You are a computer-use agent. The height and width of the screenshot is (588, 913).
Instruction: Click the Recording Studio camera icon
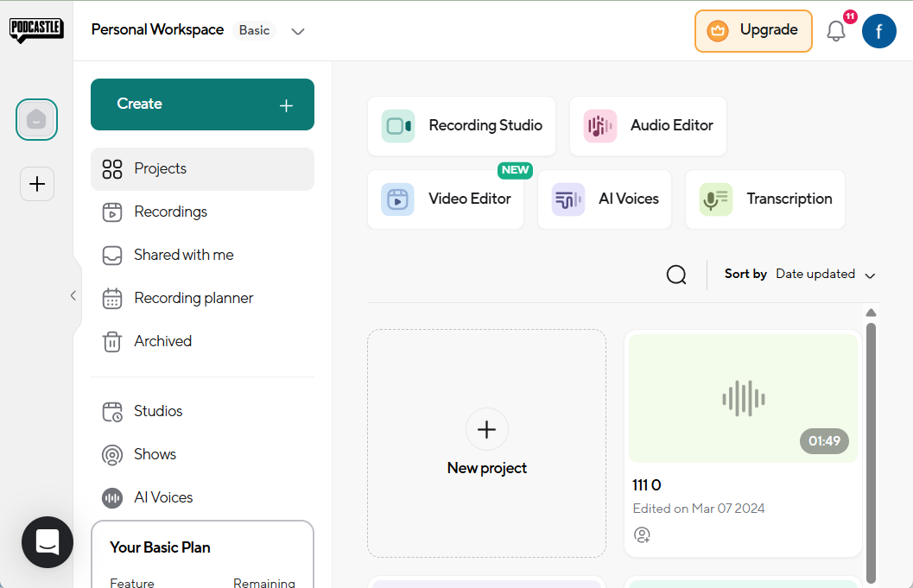(x=398, y=126)
